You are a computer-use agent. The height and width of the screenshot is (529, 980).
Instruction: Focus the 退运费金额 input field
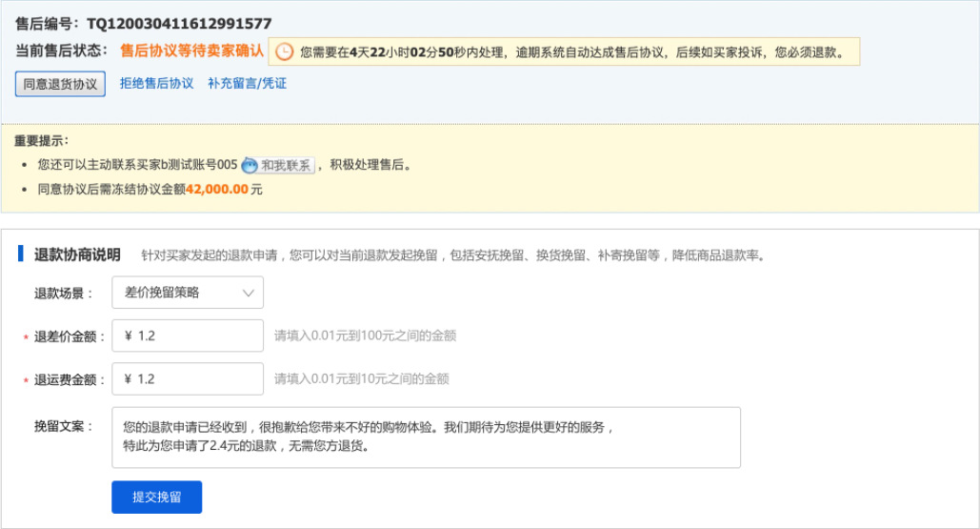pyautogui.click(x=188, y=378)
